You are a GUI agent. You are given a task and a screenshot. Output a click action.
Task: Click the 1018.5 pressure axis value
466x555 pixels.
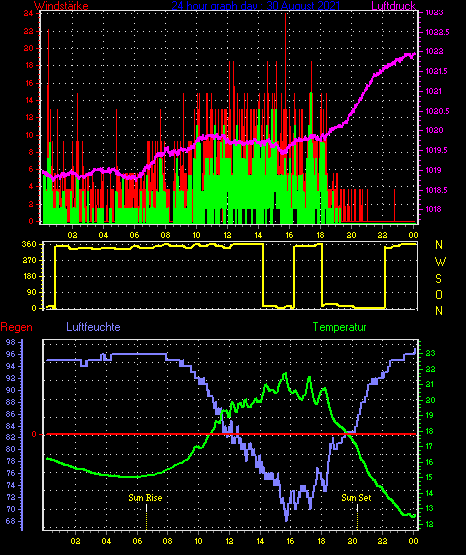(436, 190)
